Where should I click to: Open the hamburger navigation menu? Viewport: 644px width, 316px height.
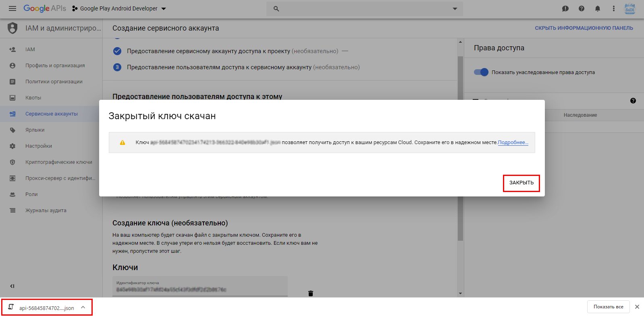coord(12,8)
